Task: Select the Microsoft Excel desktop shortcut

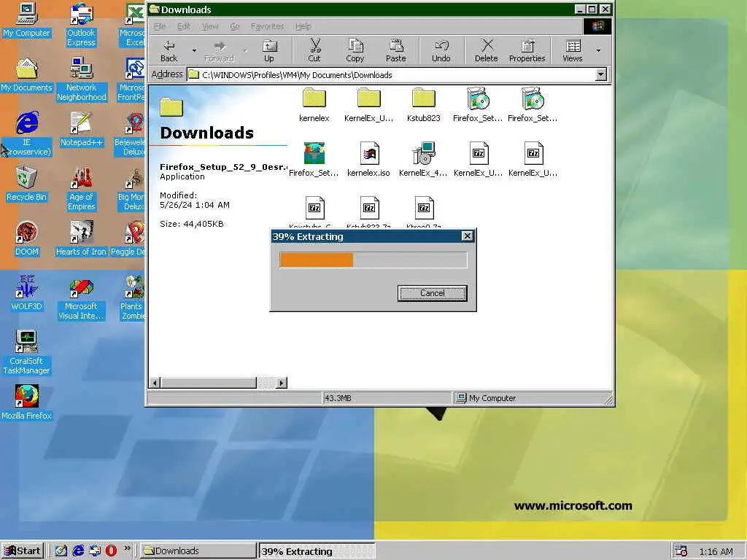Action: click(133, 25)
